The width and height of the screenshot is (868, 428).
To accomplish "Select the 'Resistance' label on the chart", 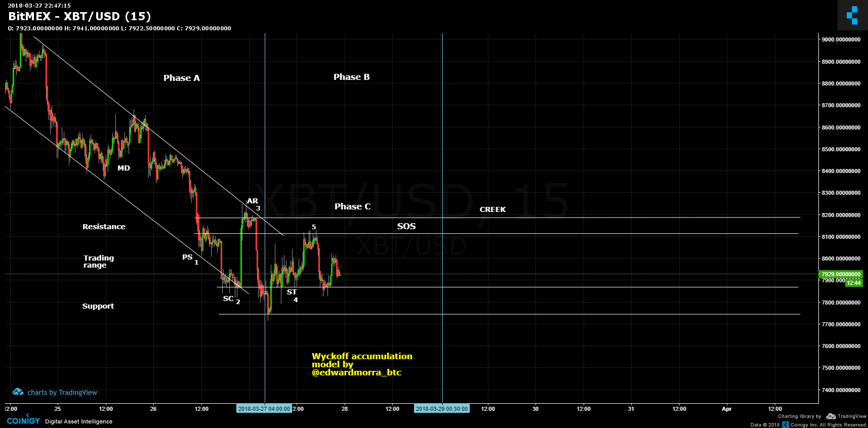I will point(104,227).
